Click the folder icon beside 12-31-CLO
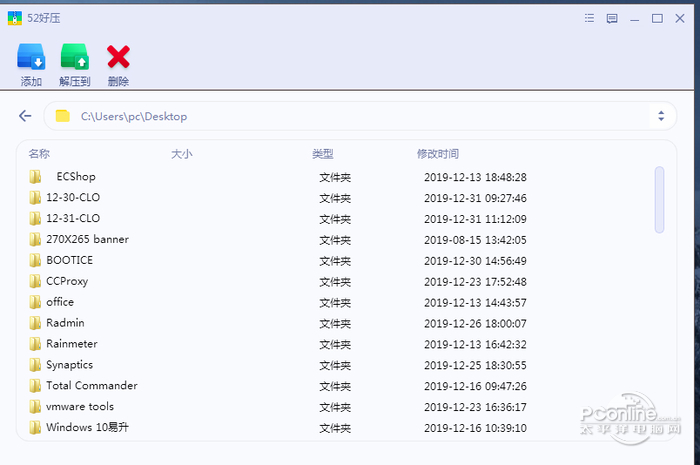Viewport: 700px width, 465px height. [x=35, y=219]
